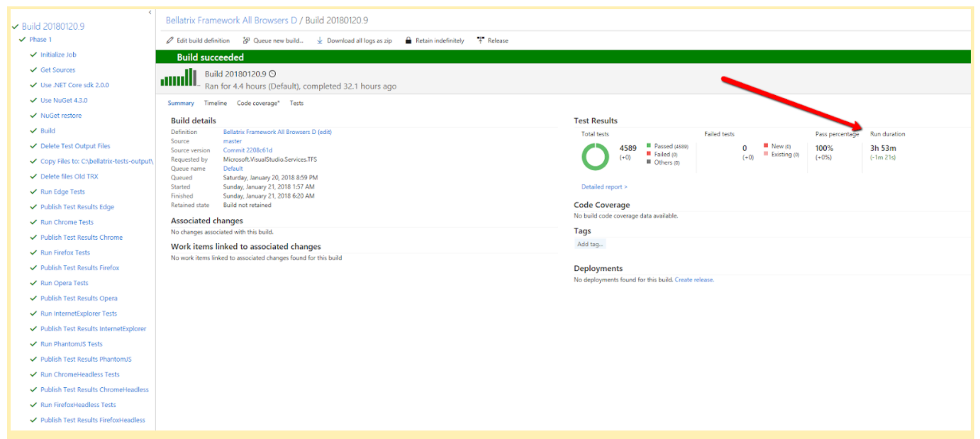Click the clock icon next to Build 20180120.9
This screenshot has height=439, width=980.
coord(273,74)
